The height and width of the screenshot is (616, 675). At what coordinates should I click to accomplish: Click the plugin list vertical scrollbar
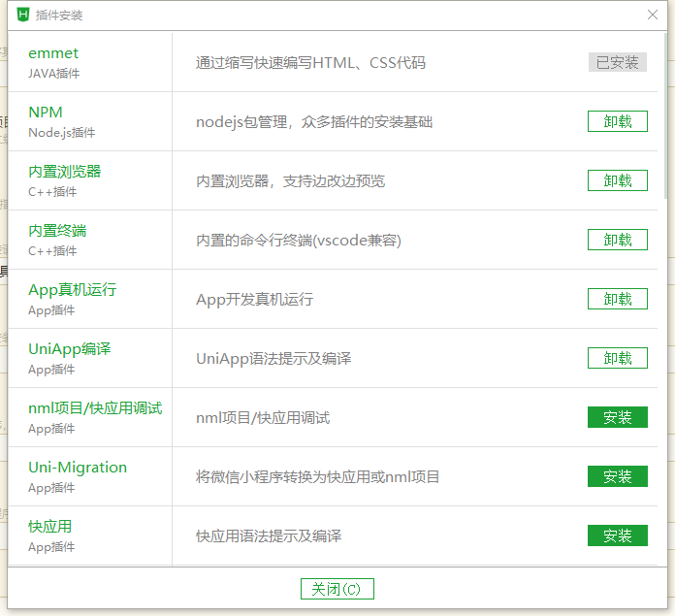pyautogui.click(x=665, y=116)
